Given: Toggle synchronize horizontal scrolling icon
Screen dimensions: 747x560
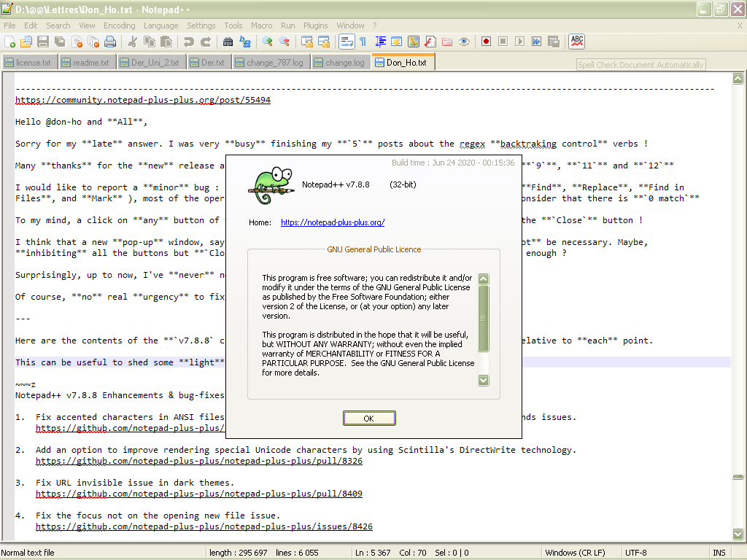Looking at the screenshot, I should pyautogui.click(x=323, y=42).
